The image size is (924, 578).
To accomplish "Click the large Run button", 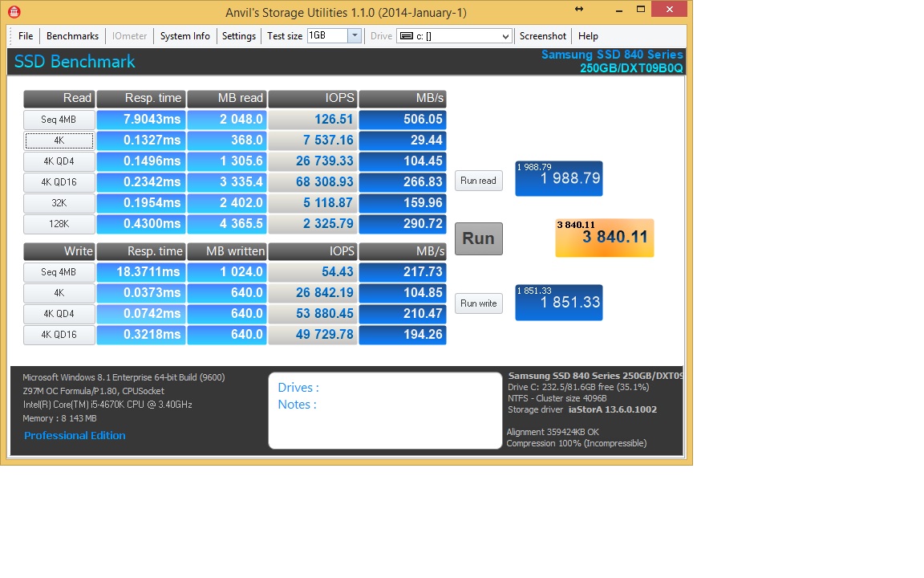I will pyautogui.click(x=479, y=238).
